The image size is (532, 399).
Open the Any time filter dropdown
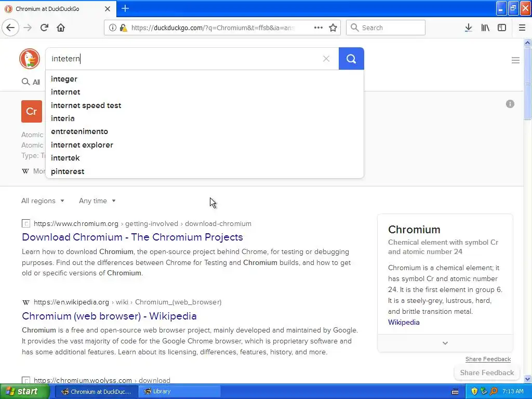97,201
